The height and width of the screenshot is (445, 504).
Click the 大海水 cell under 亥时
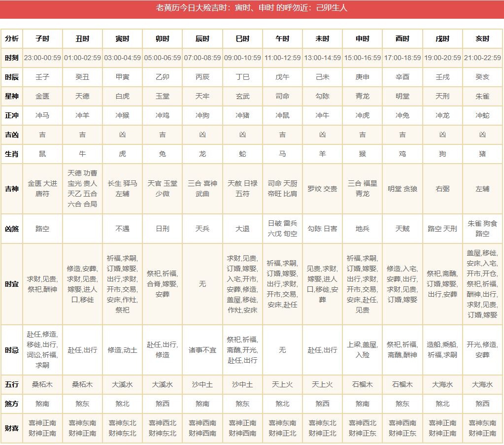coord(482,384)
